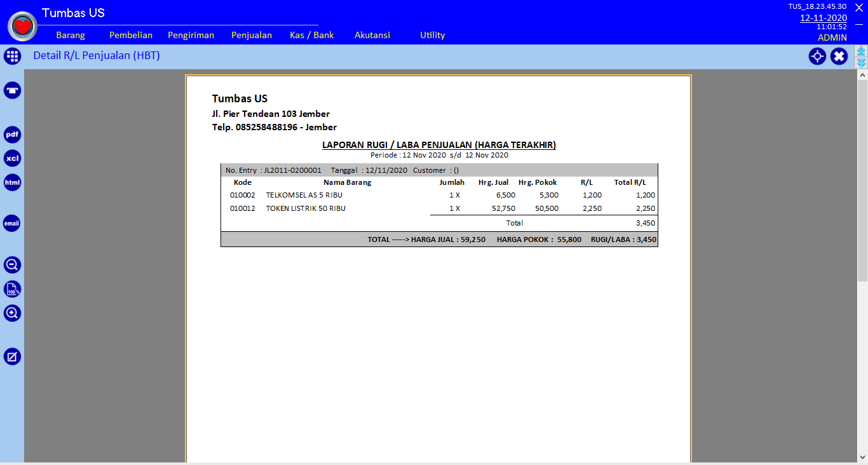
Task: Click the Periode 12 Nov 2020 line
Action: [x=439, y=155]
